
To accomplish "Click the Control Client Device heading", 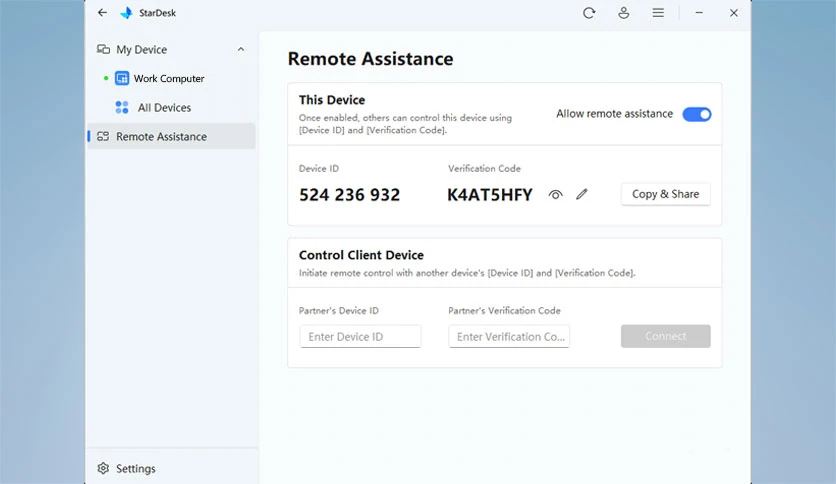I will 361,255.
